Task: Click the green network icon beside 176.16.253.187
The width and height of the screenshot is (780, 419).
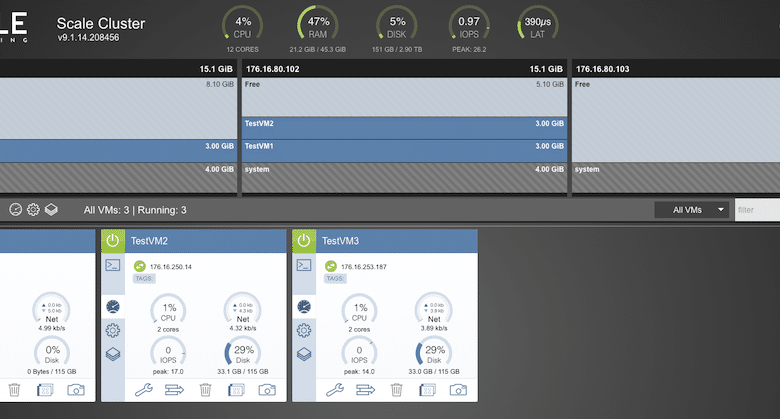Action: coord(331,266)
